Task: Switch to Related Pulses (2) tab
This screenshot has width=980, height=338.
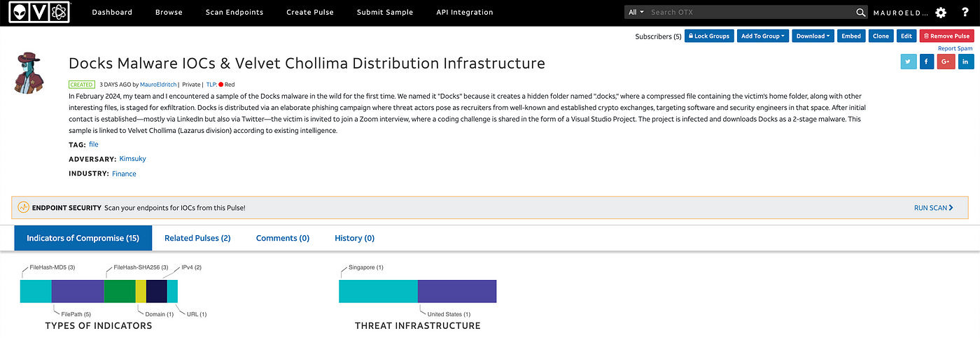Action: [197, 238]
